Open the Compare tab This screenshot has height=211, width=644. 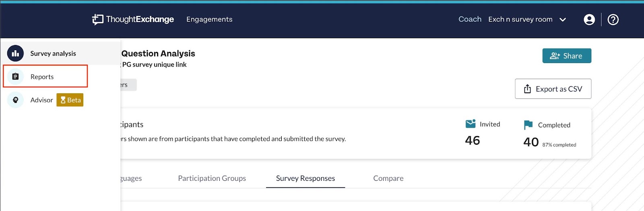pyautogui.click(x=388, y=178)
